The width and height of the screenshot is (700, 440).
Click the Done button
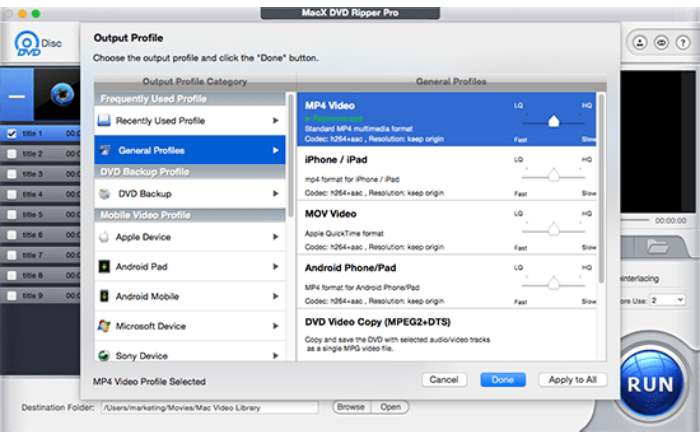pos(503,380)
